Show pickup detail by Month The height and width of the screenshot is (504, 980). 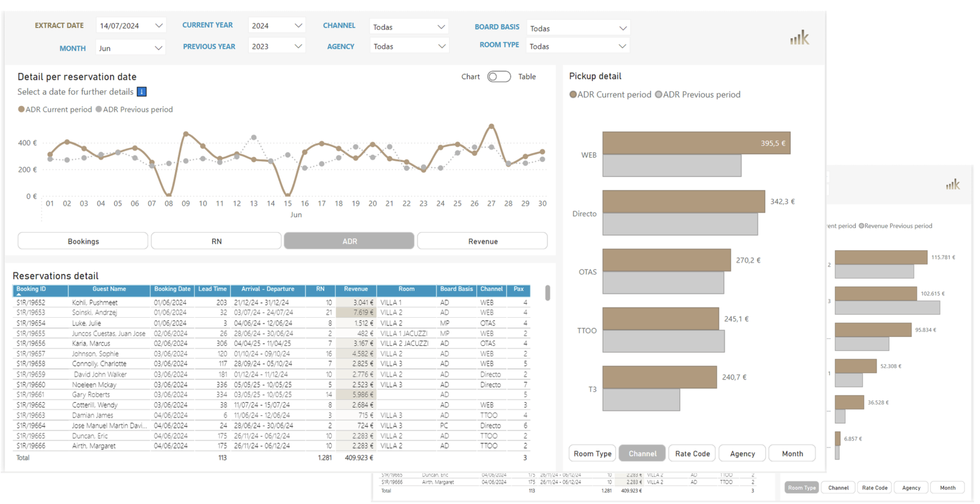click(792, 453)
